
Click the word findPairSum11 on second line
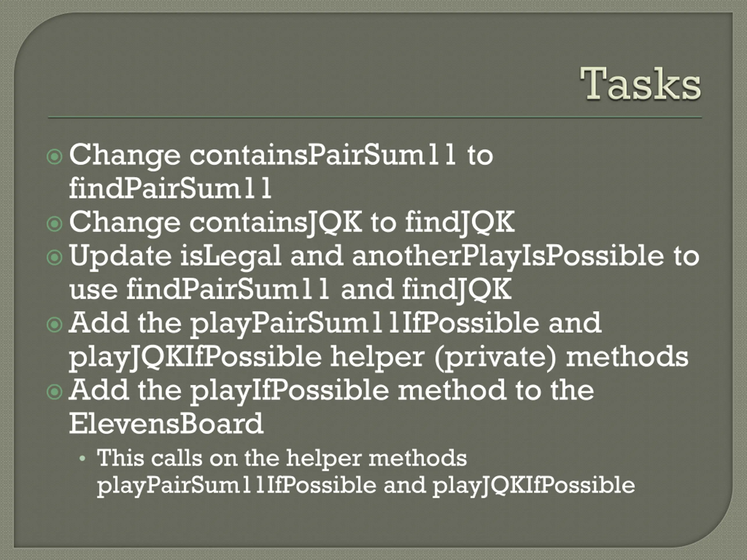(x=170, y=188)
